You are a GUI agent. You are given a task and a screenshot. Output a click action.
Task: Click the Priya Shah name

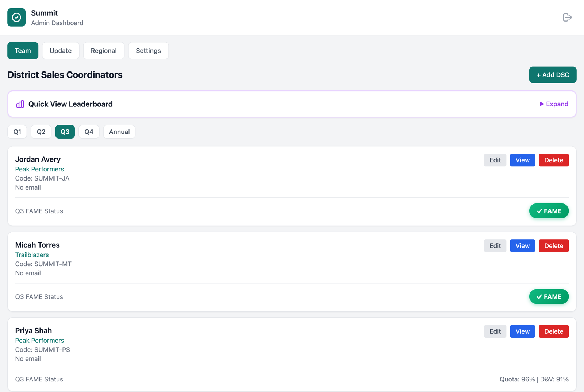point(34,331)
